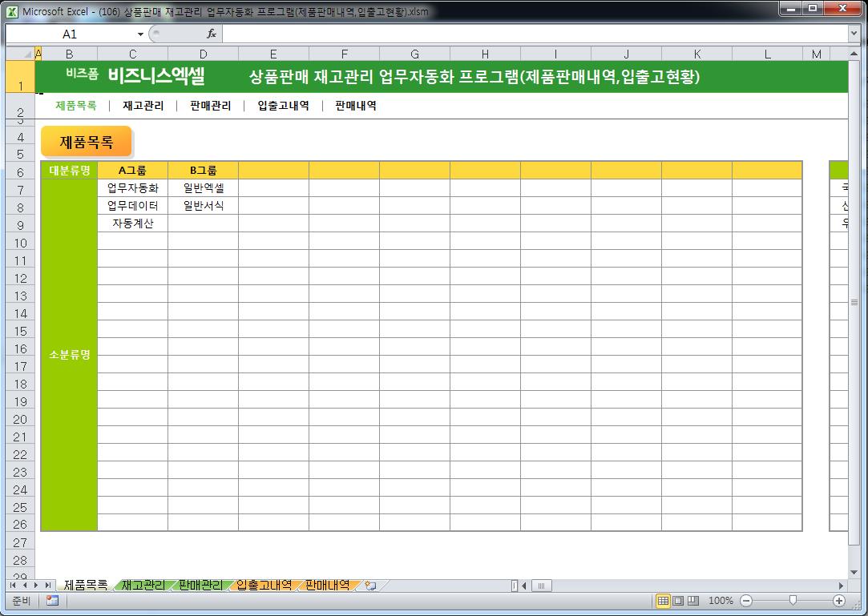Viewport: 868px width, 616px height.
Task: Switch to Normal view icon
Action: [x=663, y=601]
